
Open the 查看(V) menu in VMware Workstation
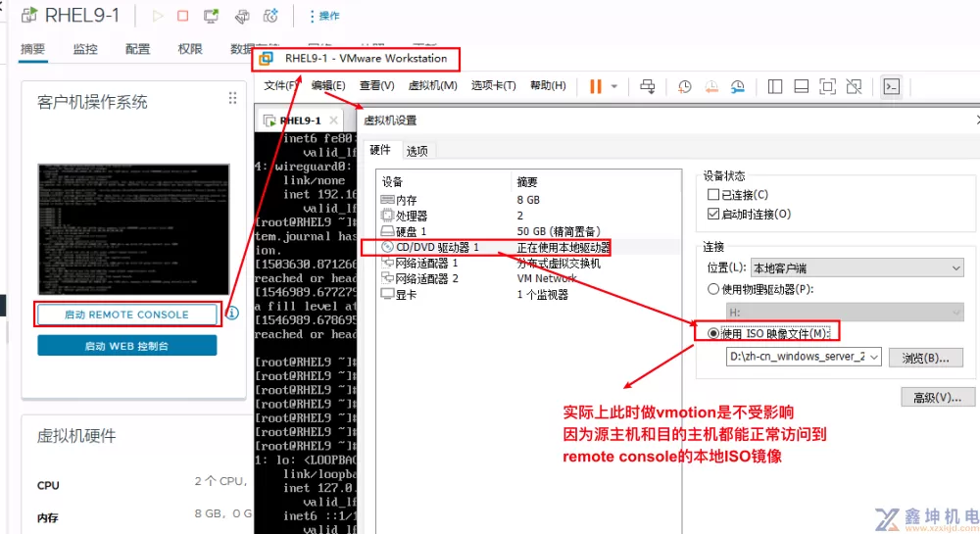(x=377, y=85)
